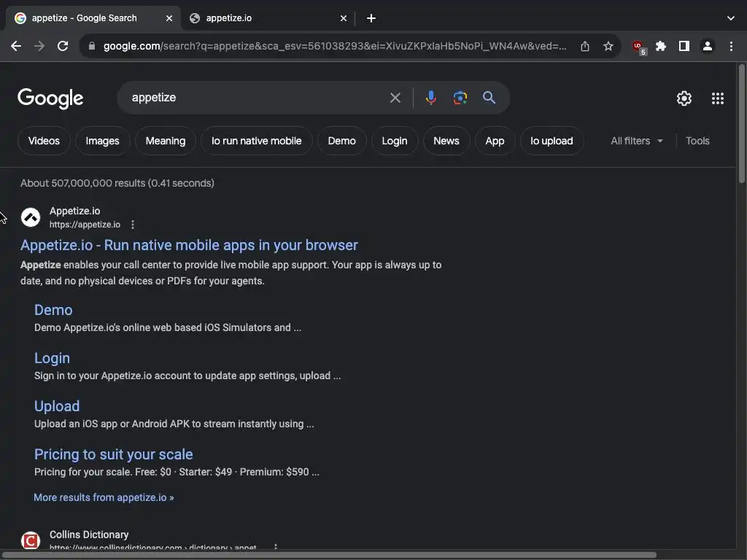Filter results by News

(446, 141)
